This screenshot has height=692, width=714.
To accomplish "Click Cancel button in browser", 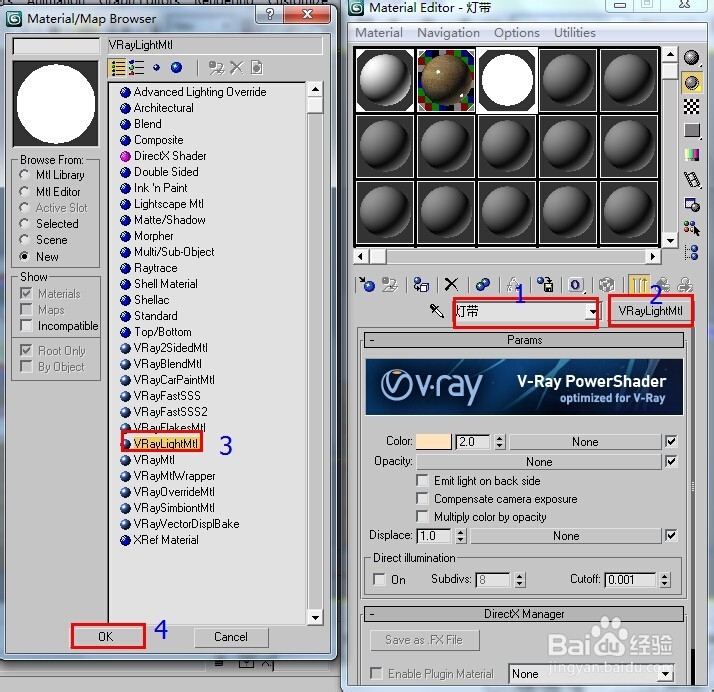I will [x=231, y=637].
